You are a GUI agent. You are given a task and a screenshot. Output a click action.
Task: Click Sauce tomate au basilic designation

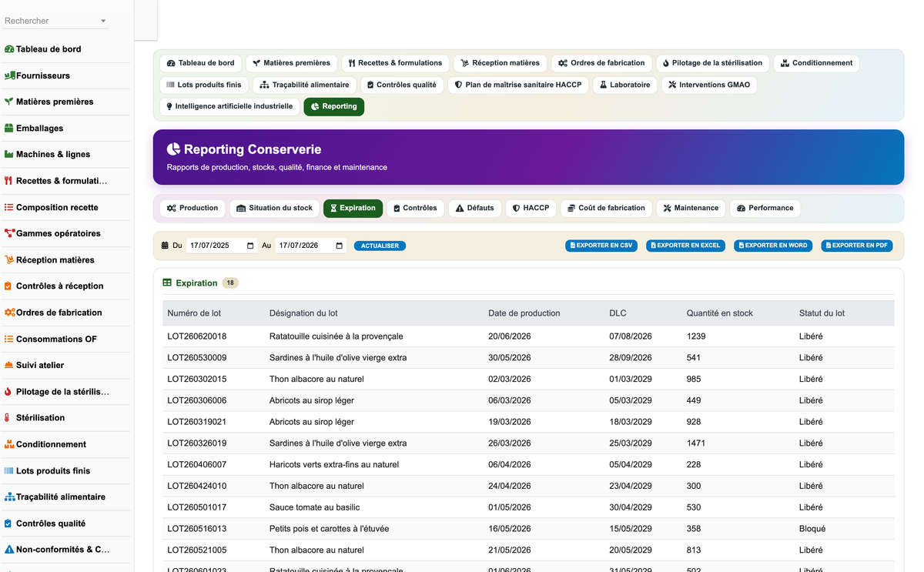click(314, 507)
